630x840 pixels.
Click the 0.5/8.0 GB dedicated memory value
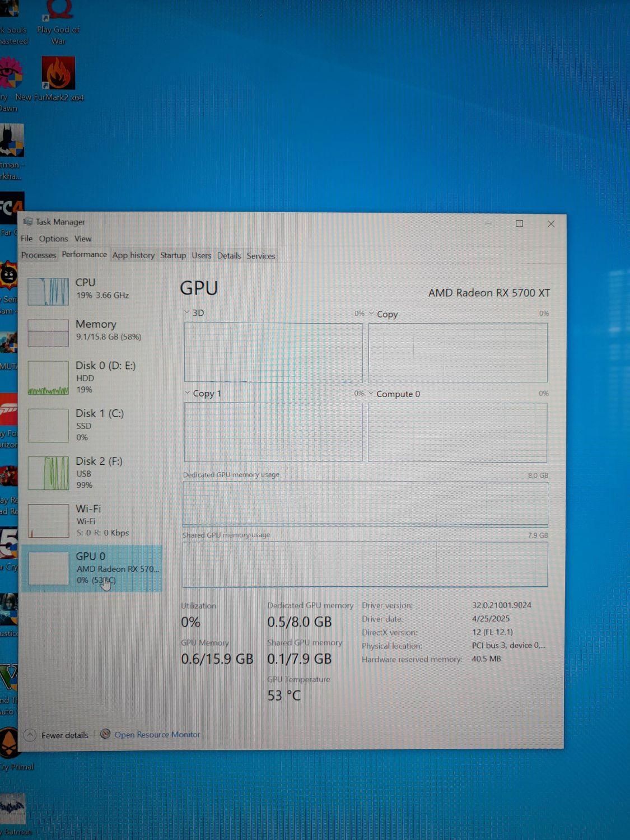pos(300,622)
